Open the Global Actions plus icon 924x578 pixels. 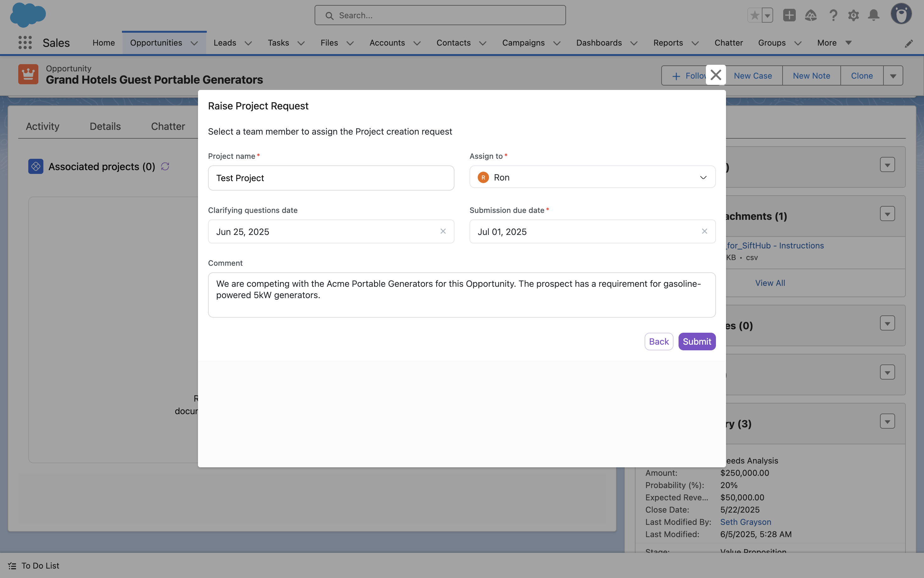(789, 15)
